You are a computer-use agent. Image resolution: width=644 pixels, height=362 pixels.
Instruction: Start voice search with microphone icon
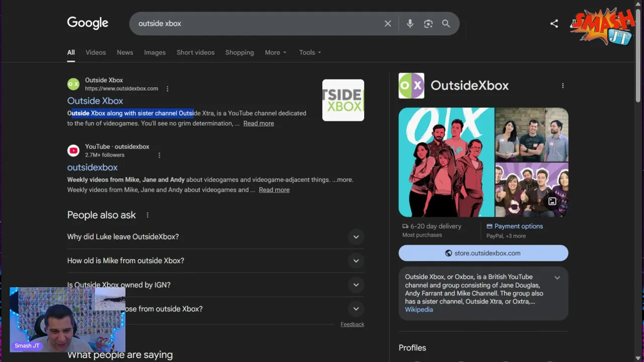pyautogui.click(x=410, y=24)
